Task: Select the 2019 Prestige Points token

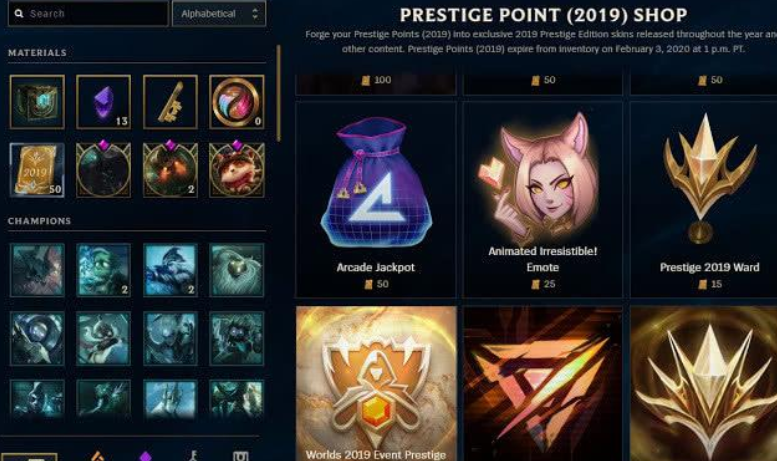Action: pos(37,170)
